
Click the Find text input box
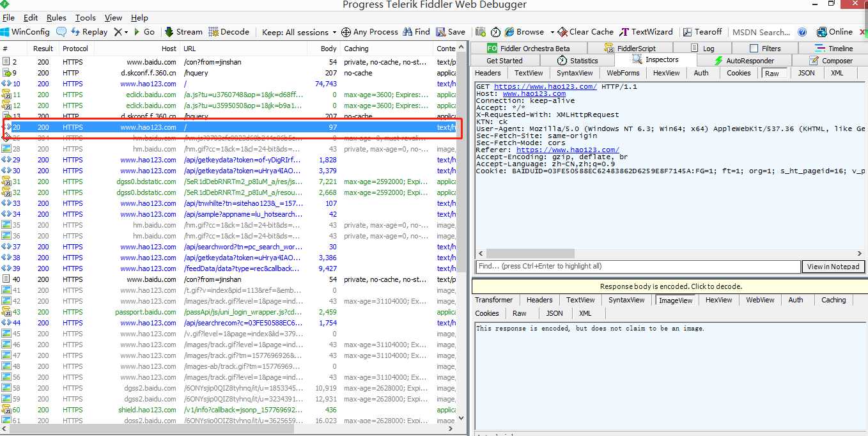(638, 267)
